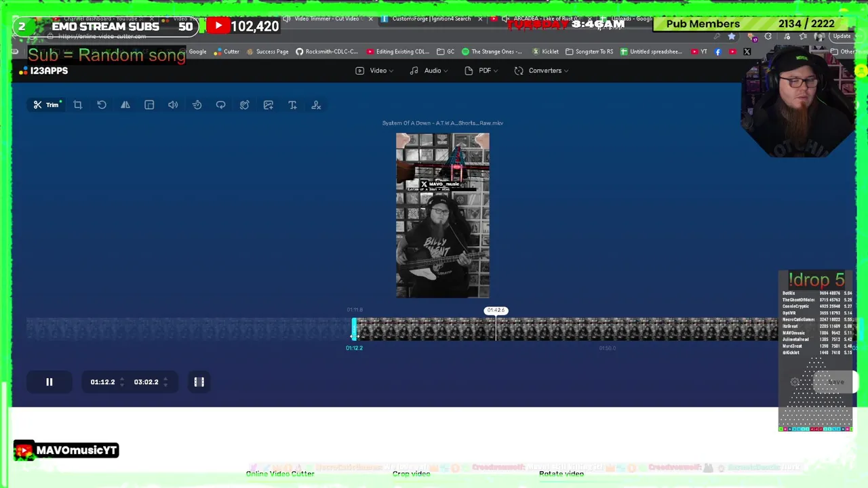Viewport: 868px width, 488px height.
Task: Open the Cutter bookmark
Action: [226, 52]
